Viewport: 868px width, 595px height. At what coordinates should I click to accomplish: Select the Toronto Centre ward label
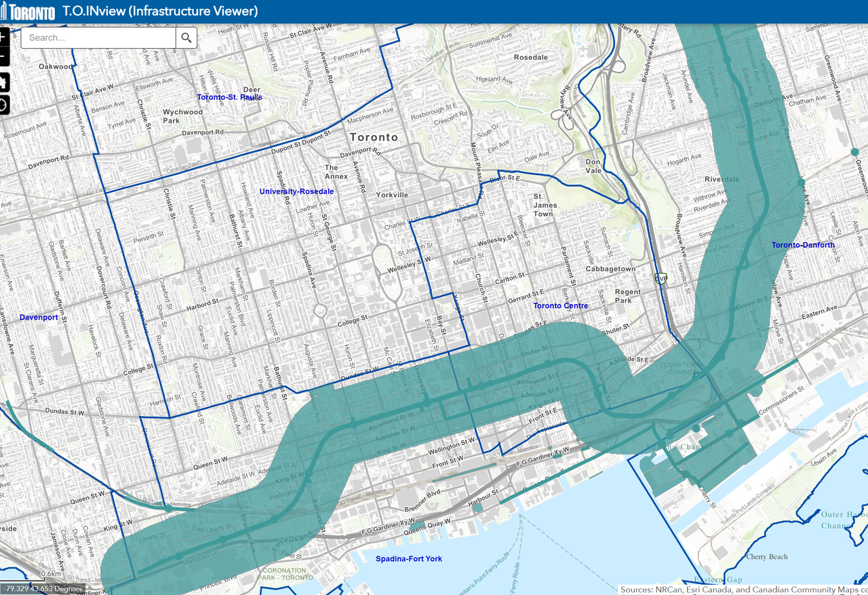tap(560, 306)
